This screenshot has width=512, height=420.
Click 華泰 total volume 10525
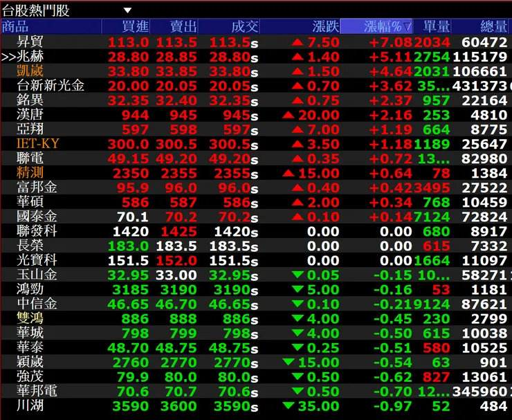point(484,348)
